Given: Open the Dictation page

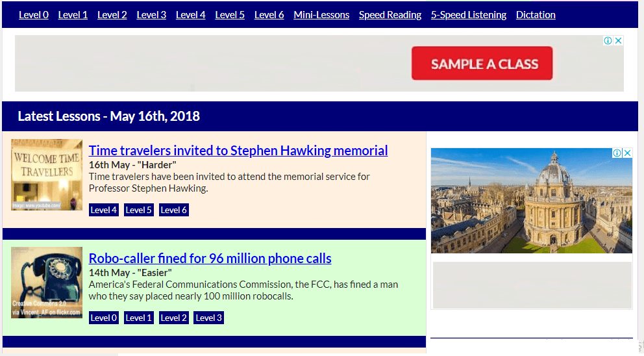Looking at the screenshot, I should click(536, 15).
